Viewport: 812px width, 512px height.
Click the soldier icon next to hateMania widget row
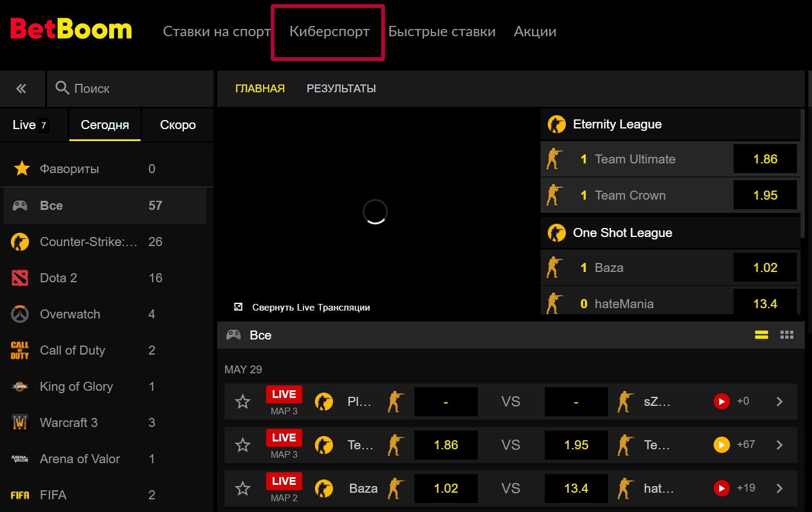coord(554,303)
